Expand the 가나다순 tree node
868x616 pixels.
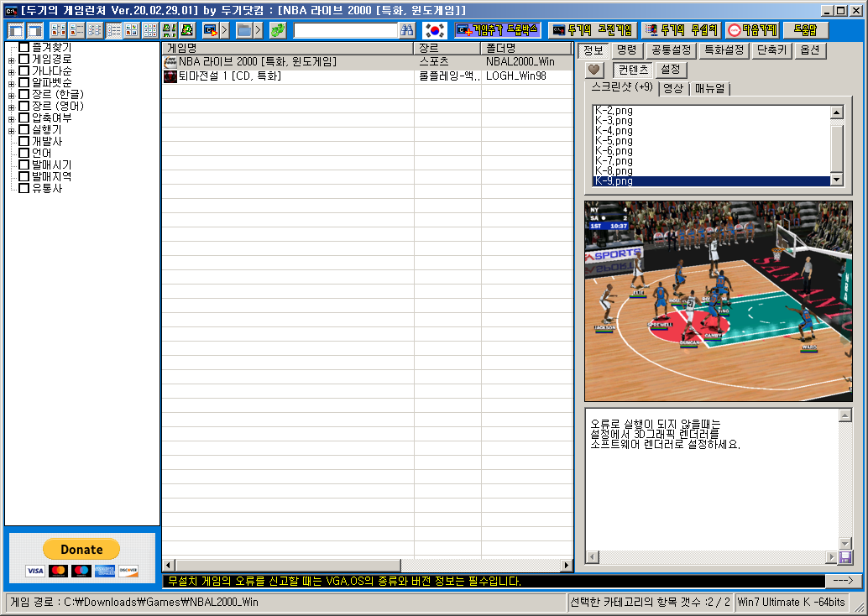pos(11,72)
